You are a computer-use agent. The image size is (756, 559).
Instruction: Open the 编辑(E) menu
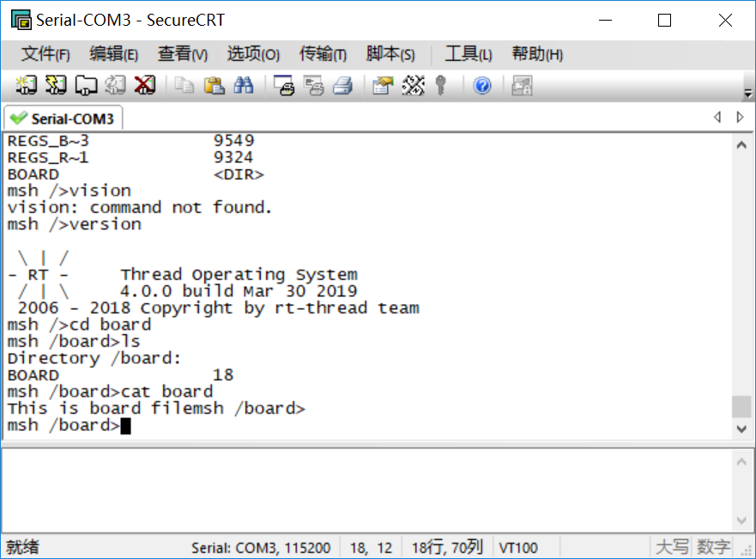tap(114, 54)
